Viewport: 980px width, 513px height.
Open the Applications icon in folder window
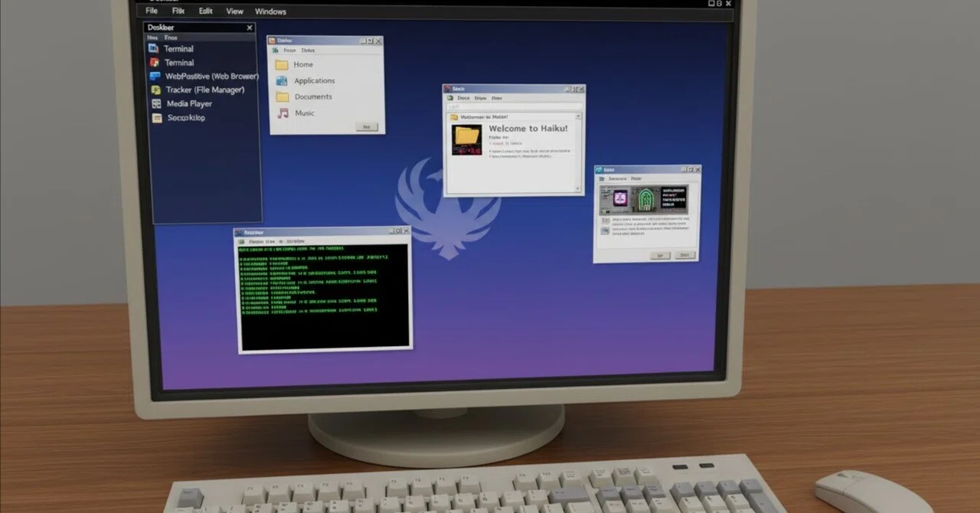click(282, 80)
